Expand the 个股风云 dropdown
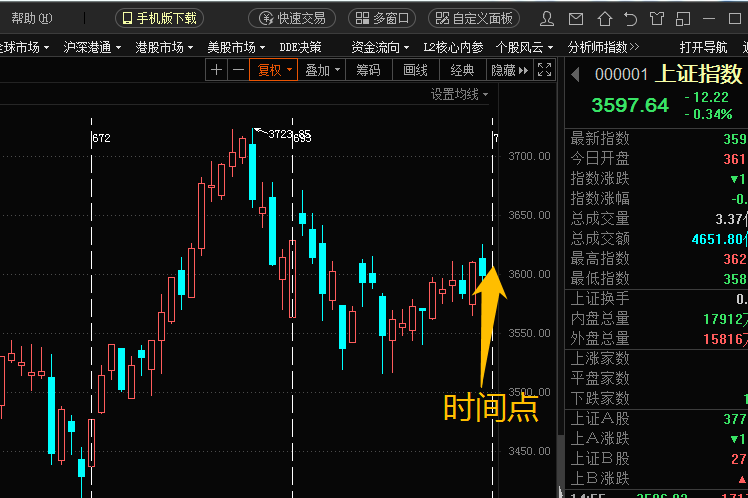The height and width of the screenshot is (498, 748). pos(524,47)
